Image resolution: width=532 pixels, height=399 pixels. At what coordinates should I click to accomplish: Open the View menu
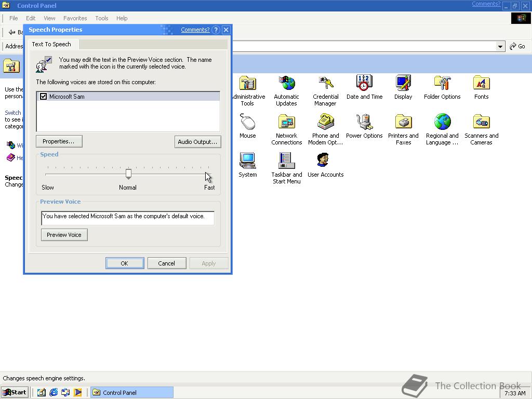point(49,18)
